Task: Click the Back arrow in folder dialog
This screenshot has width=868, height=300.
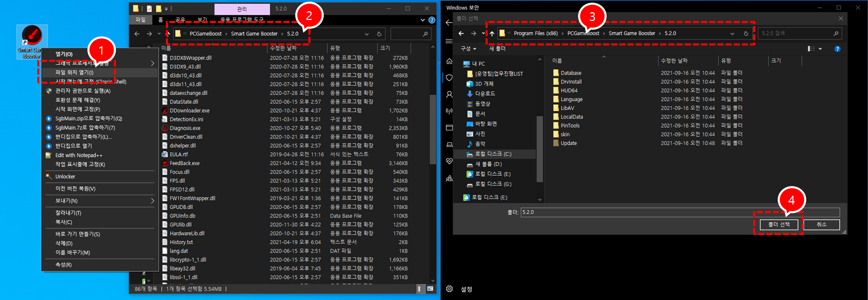Action: click(461, 33)
